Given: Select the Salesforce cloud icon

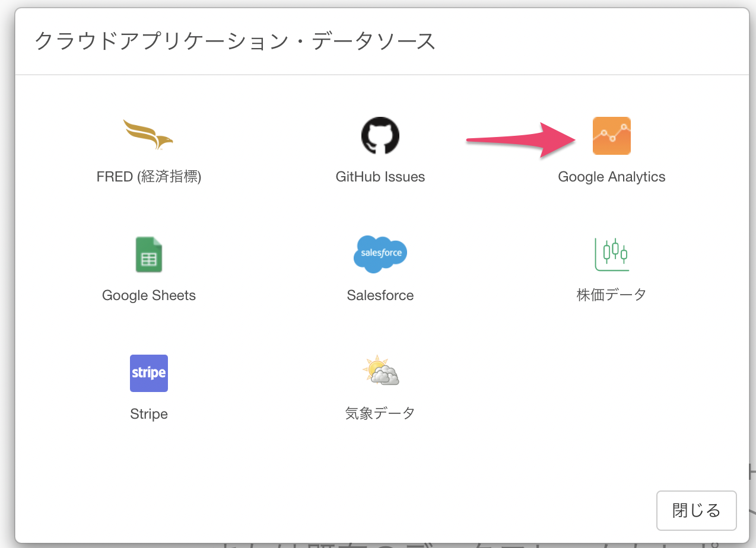Looking at the screenshot, I should click(380, 254).
